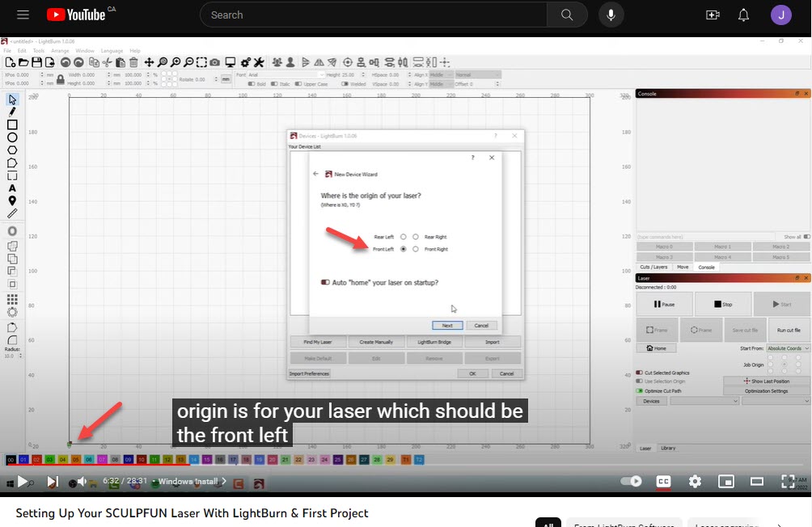
Task: Toggle the YouTube autoplay switch
Action: pyautogui.click(x=632, y=482)
